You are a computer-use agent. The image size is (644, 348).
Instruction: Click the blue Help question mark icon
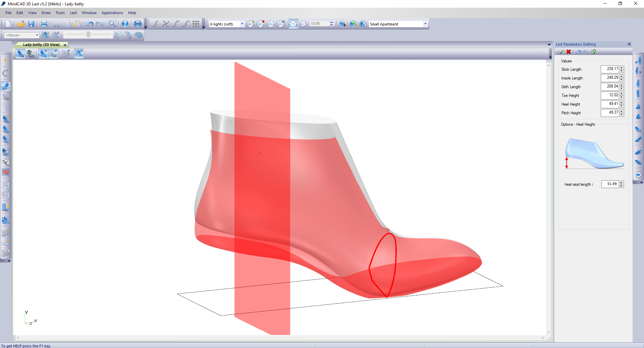point(125,24)
